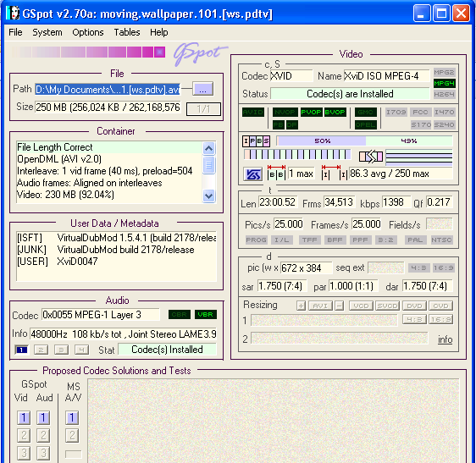Click the Resizing VCD button
476x463 pixels.
(361, 306)
